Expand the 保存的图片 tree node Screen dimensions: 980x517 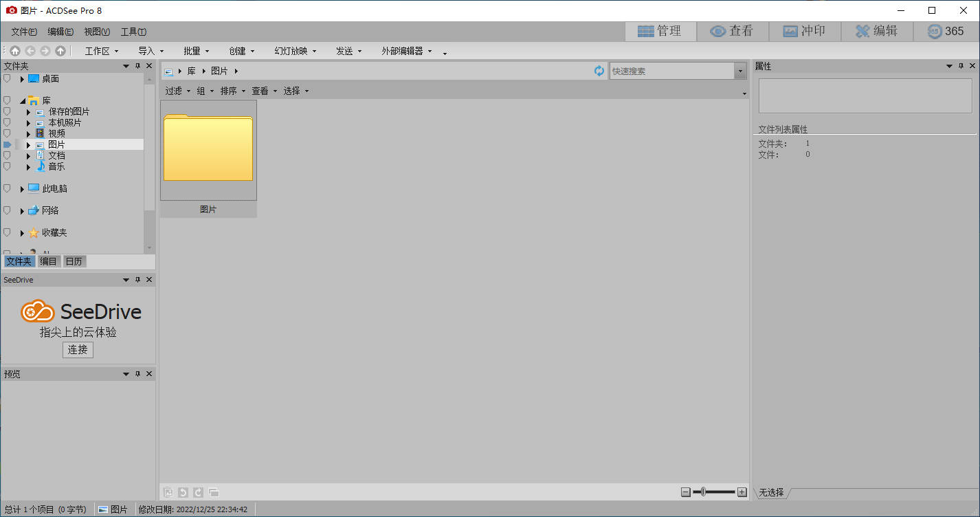[x=28, y=112]
